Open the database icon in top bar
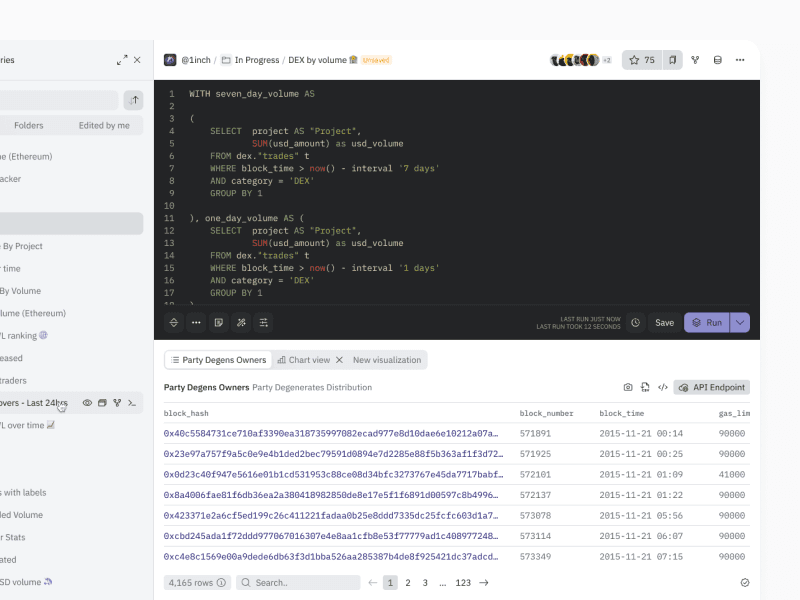Viewport: 800px width, 600px height. click(x=717, y=60)
